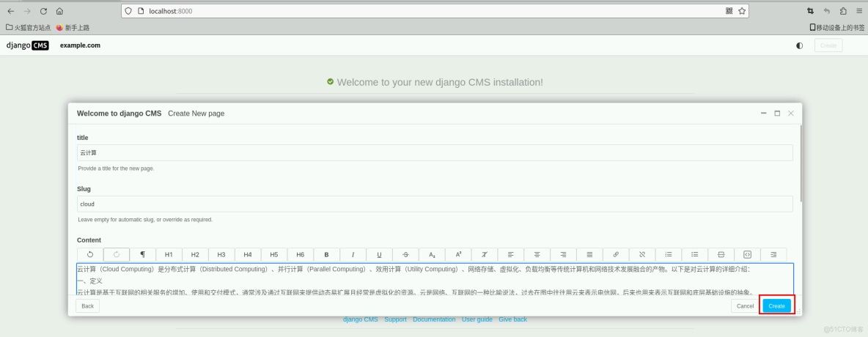Click the blue Create button in dialog
Screen dimensions: 868x337
click(776, 306)
